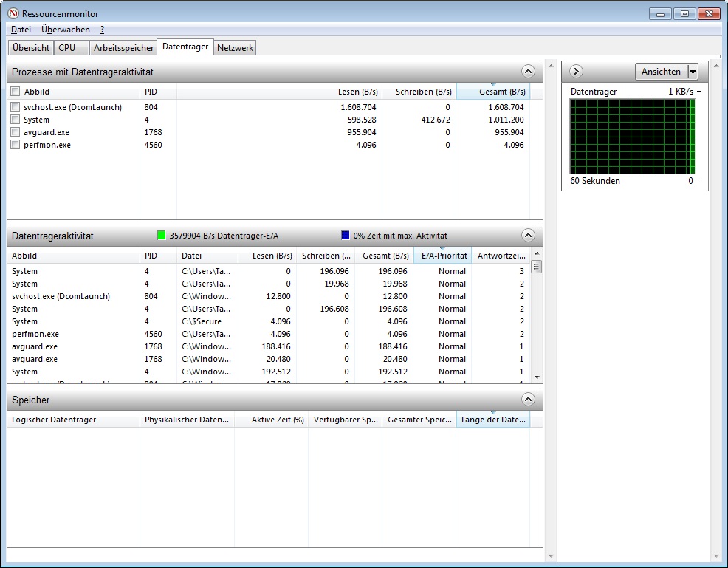Screen dimensions: 728x568
Task: Switch to the CPU tab
Action: point(71,48)
